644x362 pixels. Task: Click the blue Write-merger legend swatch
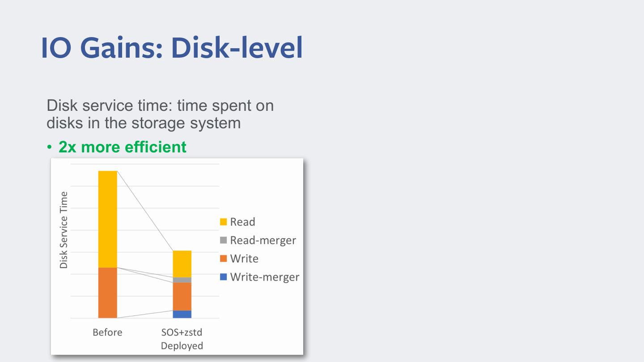coord(223,277)
